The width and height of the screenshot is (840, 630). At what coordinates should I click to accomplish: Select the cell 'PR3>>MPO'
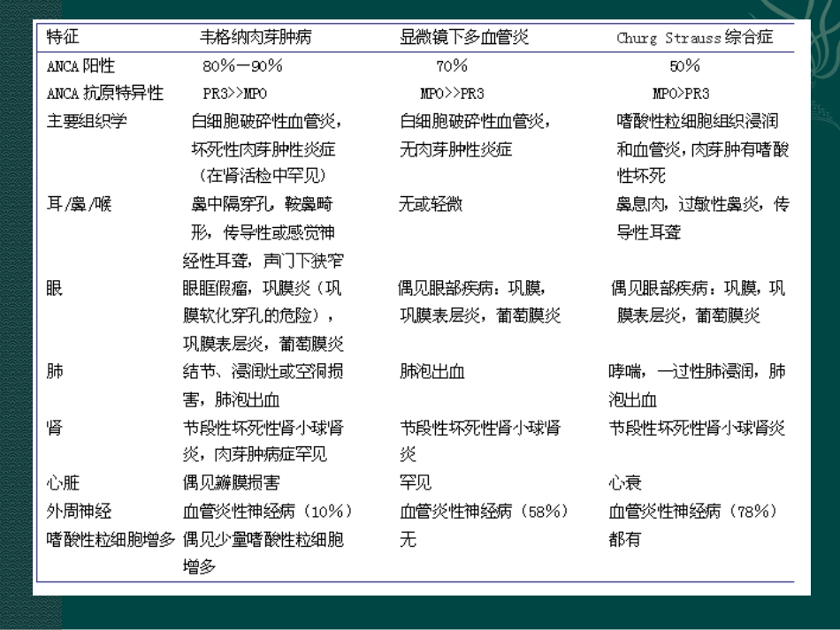click(x=234, y=94)
